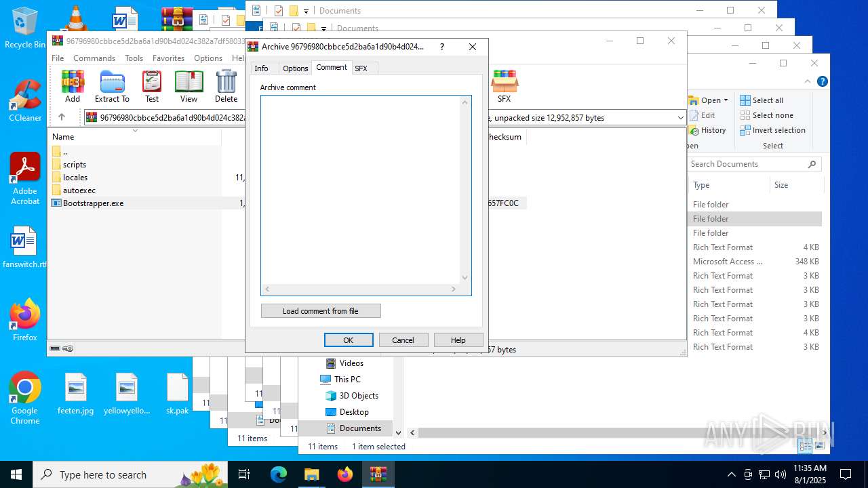
Task: Click the SFX toolbar icon in WinRAR
Action: coord(504,86)
